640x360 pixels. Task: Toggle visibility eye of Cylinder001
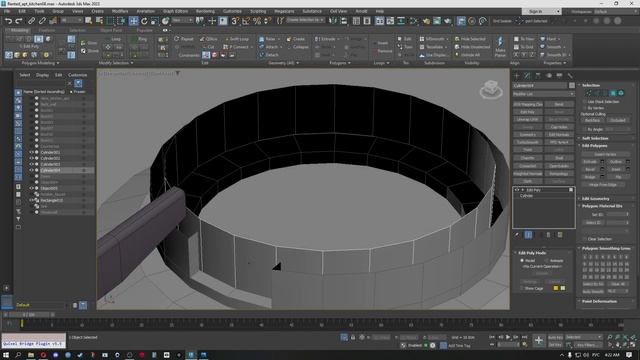pos(31,152)
